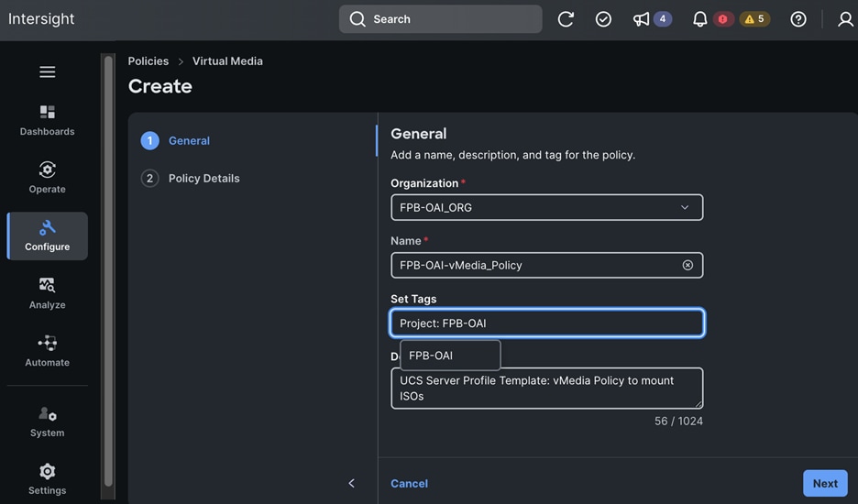Collapse the wizard steps panel arrow
Screen dimensions: 858x504
click(351, 483)
